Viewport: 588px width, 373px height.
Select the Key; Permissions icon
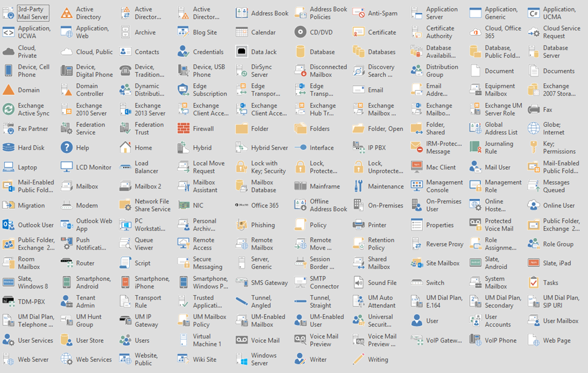(x=533, y=148)
